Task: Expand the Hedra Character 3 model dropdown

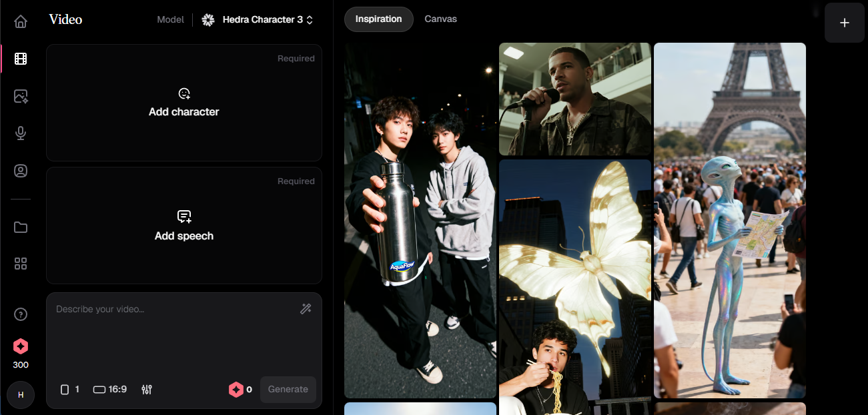Action: click(x=258, y=20)
